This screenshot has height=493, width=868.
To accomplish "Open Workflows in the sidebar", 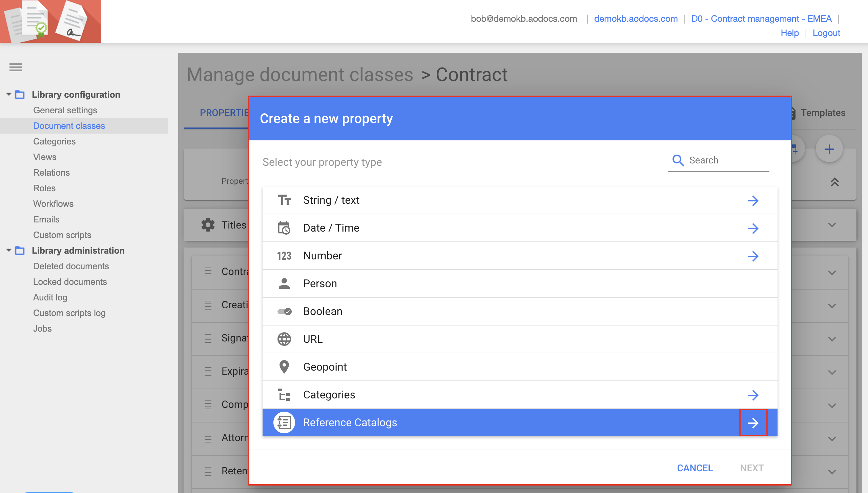I will 53,204.
